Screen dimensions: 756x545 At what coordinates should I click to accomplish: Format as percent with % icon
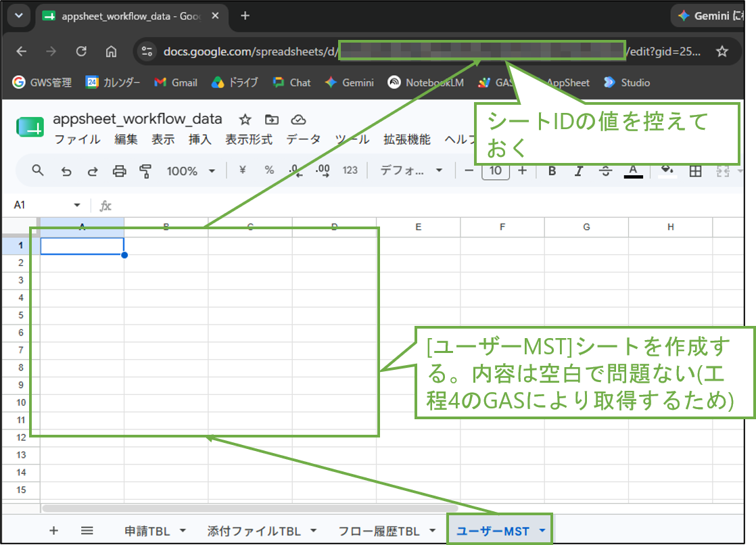pos(269,170)
